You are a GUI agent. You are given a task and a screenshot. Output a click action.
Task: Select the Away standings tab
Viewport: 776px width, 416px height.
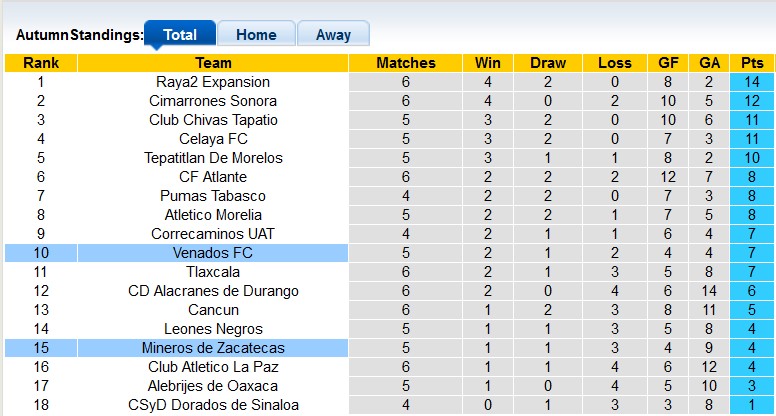click(333, 34)
